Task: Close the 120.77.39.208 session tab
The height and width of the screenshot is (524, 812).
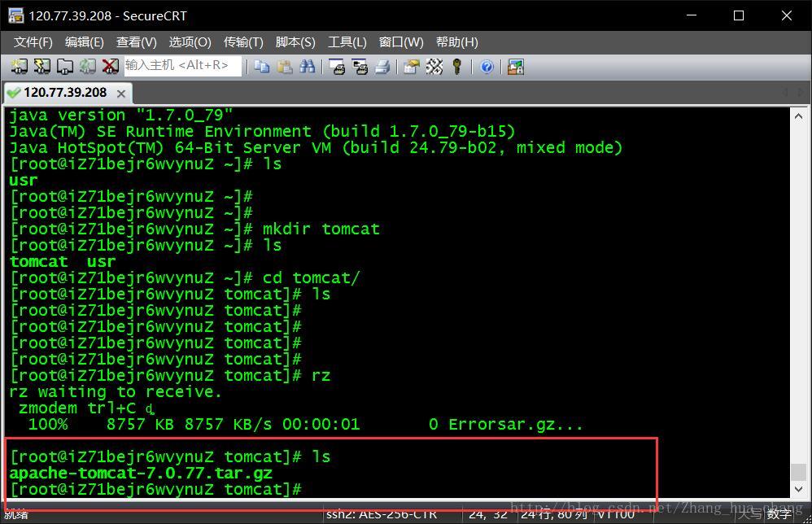Action: click(121, 94)
